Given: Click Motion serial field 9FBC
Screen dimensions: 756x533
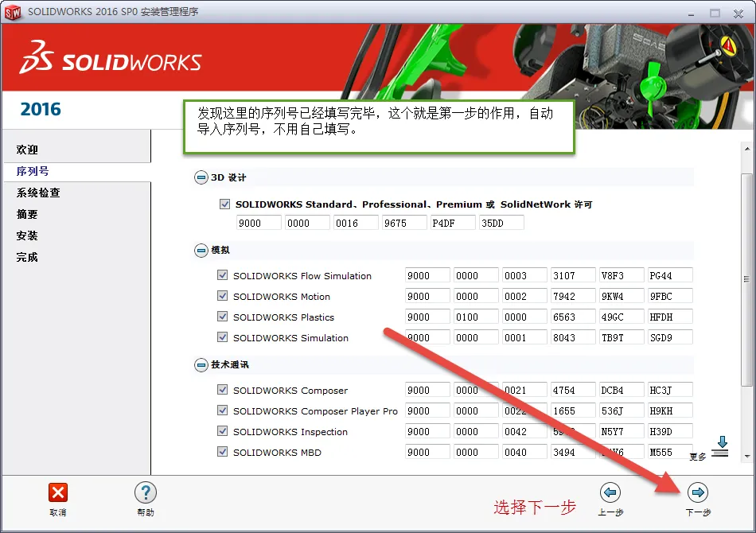Looking at the screenshot, I should [x=670, y=296].
